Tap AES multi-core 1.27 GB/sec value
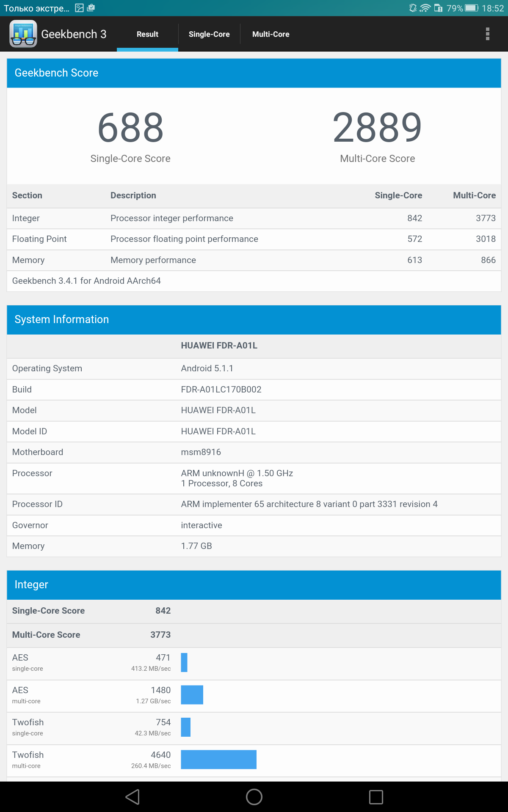This screenshot has height=812, width=508. [x=154, y=701]
